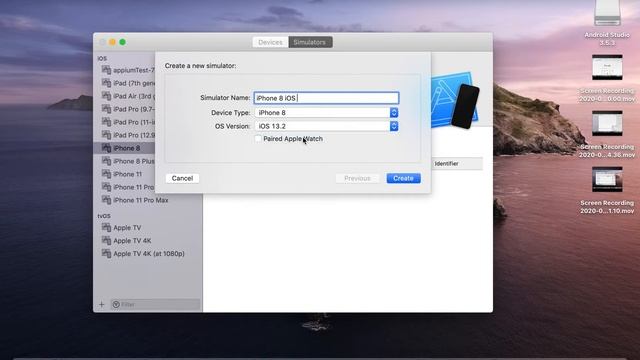Open Screen Recording 2020-0...0.00.mov thumbnail

point(607,67)
